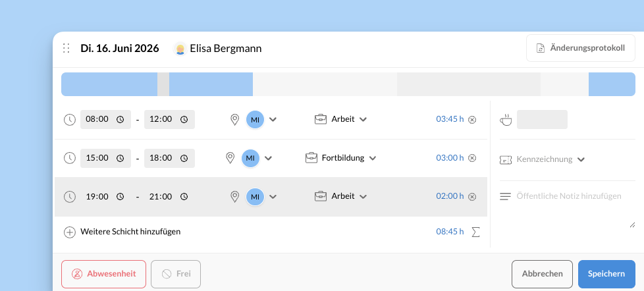Open time picker for 08:00 start
The height and width of the screenshot is (291, 644).
[x=121, y=119]
